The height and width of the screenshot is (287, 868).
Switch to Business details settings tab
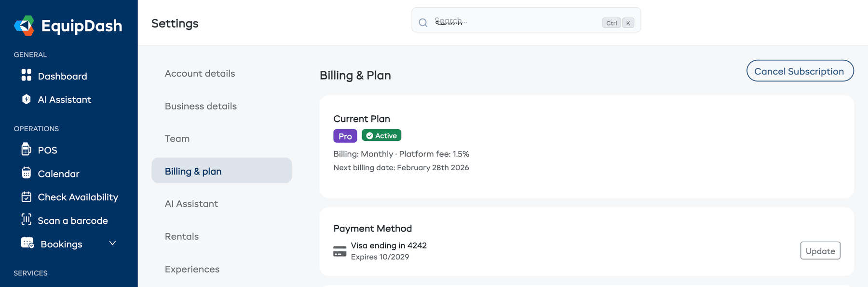coord(201,106)
